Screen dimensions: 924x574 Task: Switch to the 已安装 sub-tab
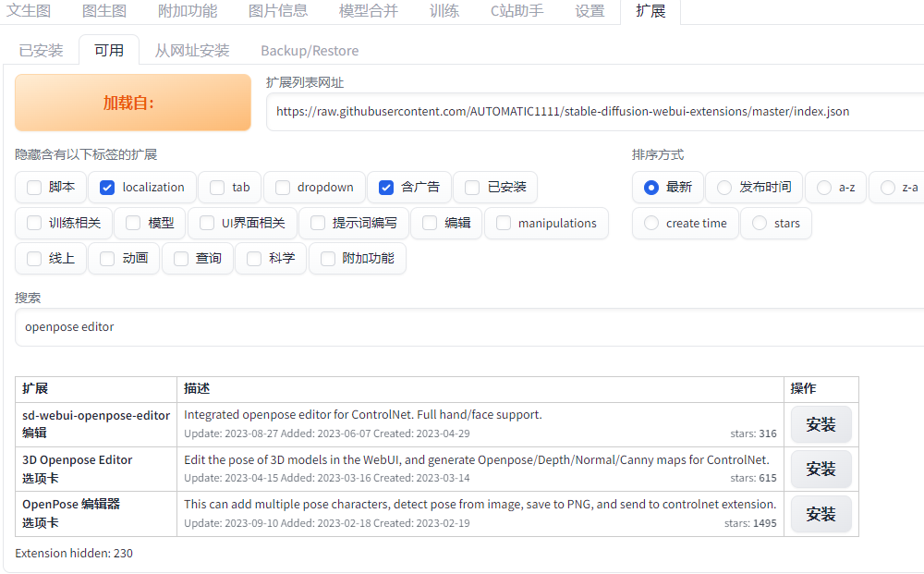pyautogui.click(x=41, y=51)
